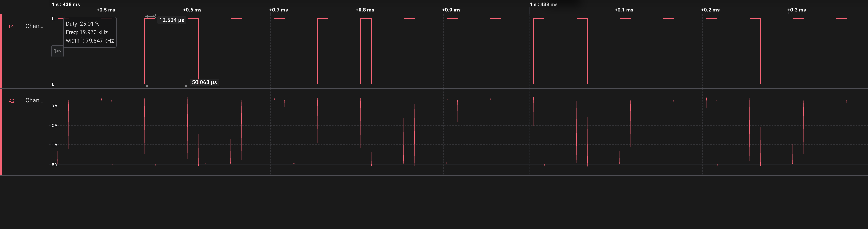Click the pulse width arrow above the D2 pulse
The width and height of the screenshot is (868, 229).
[x=150, y=16]
